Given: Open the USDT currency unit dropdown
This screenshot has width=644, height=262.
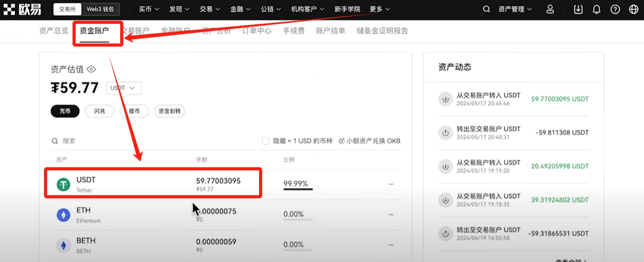Looking at the screenshot, I should pos(124,88).
